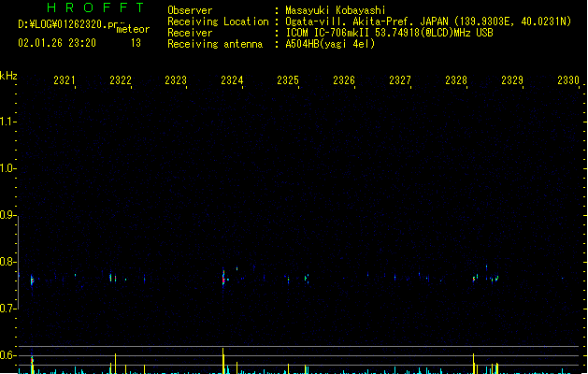This screenshot has height=374, width=588.
Task: Click the 0.7 kHz frequency tick label
Action: pyautogui.click(x=7, y=309)
